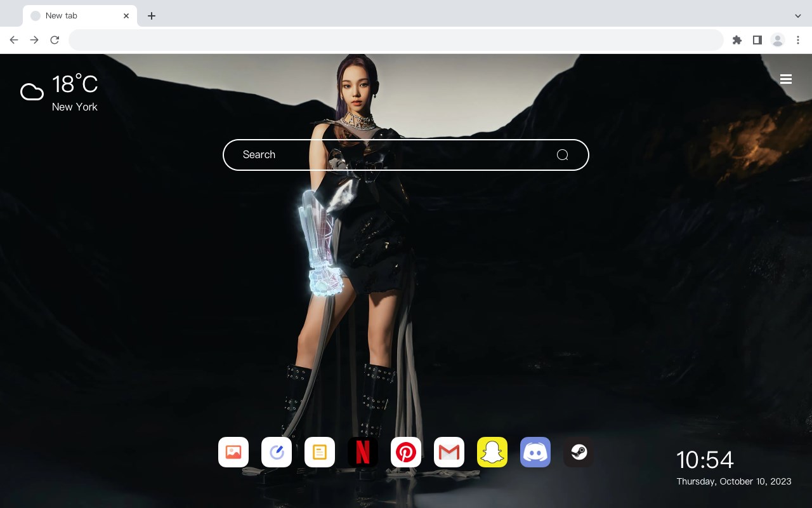
Task: Click the 10:54 clock display
Action: point(705,460)
